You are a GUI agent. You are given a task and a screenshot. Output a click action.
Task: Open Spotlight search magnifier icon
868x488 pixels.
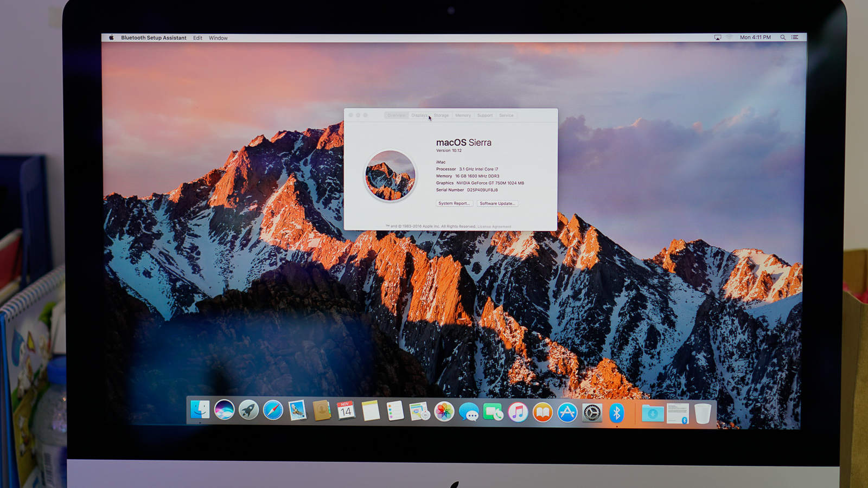783,37
